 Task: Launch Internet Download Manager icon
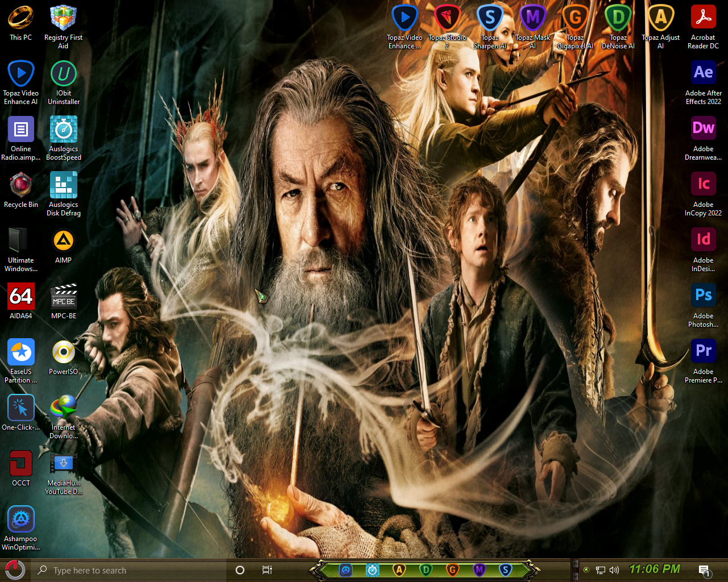pos(63,417)
